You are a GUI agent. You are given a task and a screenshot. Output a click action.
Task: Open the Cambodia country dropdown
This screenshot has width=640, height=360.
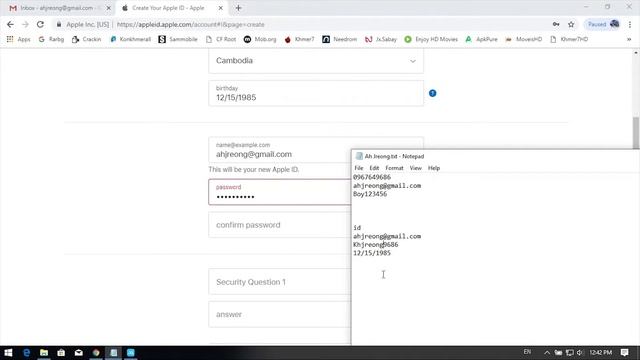[x=316, y=61]
